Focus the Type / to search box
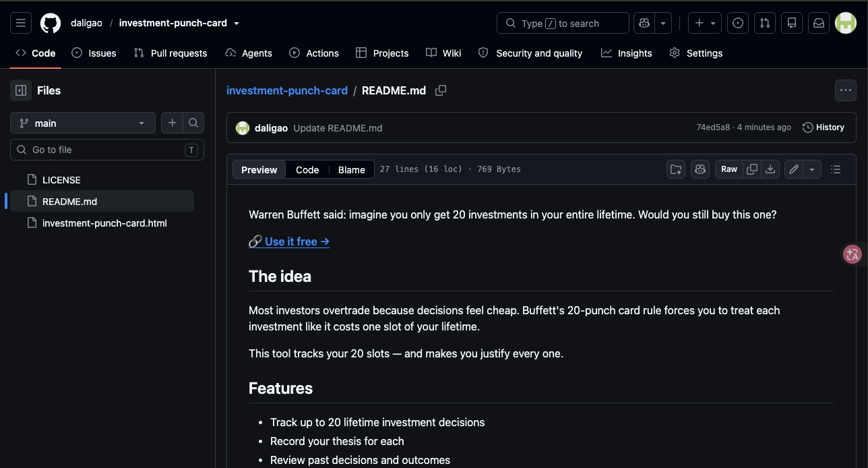 [563, 23]
